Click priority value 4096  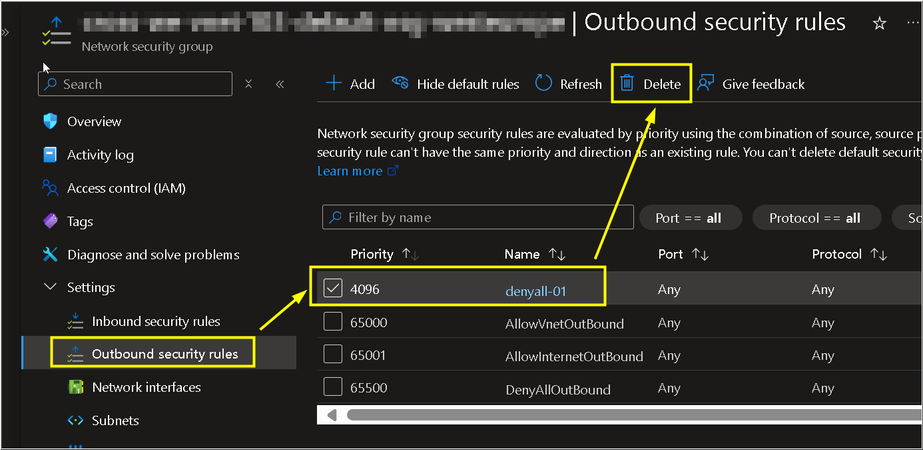(x=365, y=289)
